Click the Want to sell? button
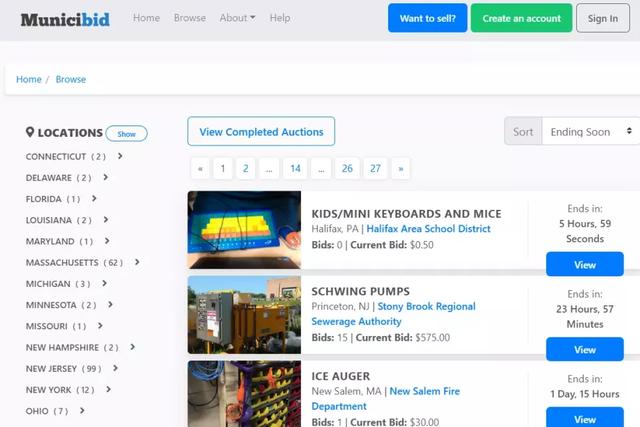Screen dimensions: 640x427 point(427,18)
